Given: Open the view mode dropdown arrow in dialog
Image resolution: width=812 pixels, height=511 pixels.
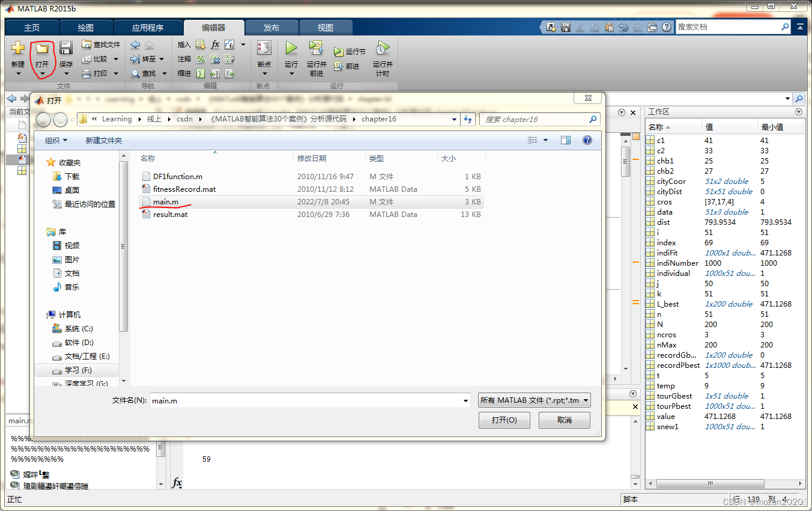Looking at the screenshot, I should tap(545, 140).
